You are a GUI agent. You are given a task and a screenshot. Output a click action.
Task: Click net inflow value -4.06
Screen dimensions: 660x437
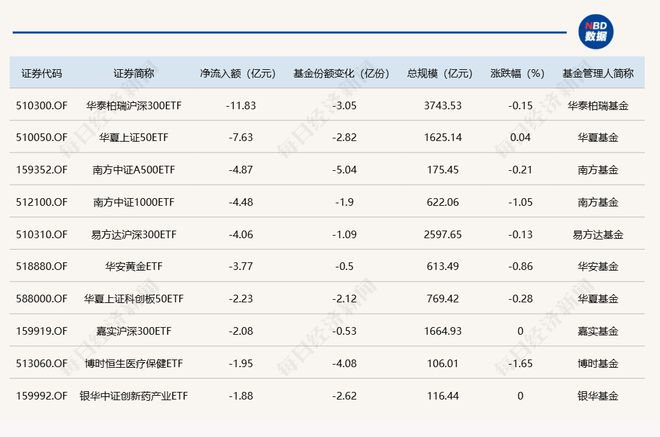point(241,234)
